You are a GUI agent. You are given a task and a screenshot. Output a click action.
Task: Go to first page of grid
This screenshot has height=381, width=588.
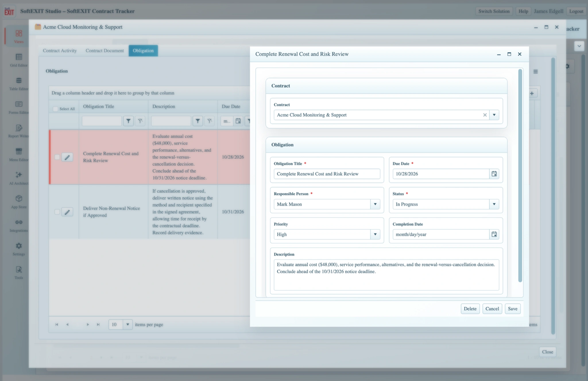pyautogui.click(x=57, y=324)
